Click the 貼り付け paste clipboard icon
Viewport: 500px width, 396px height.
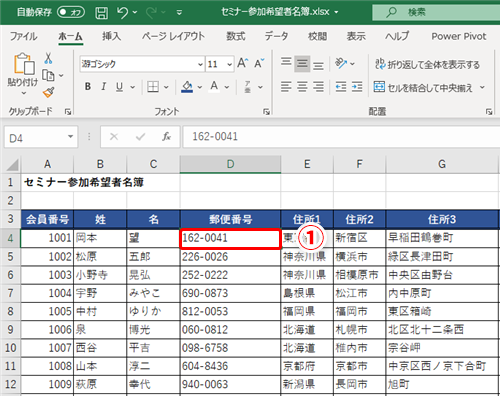pos(24,64)
